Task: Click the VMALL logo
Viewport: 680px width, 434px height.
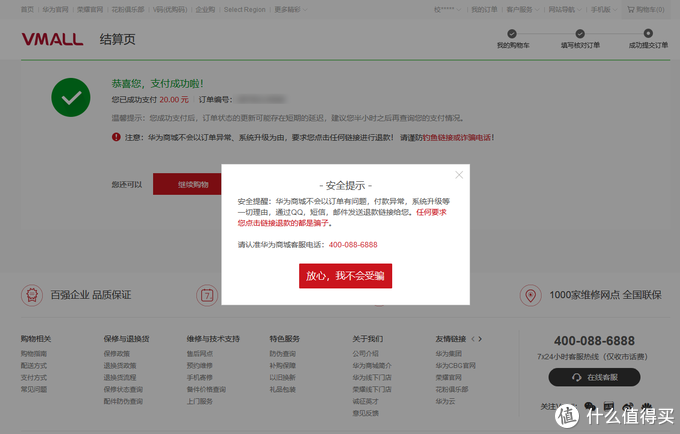Action: click(52, 39)
